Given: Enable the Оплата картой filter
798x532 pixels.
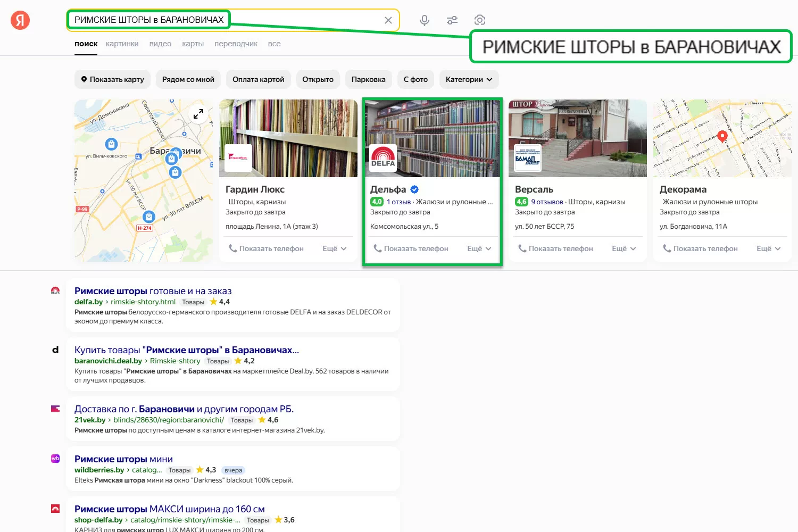Looking at the screenshot, I should pyautogui.click(x=259, y=79).
